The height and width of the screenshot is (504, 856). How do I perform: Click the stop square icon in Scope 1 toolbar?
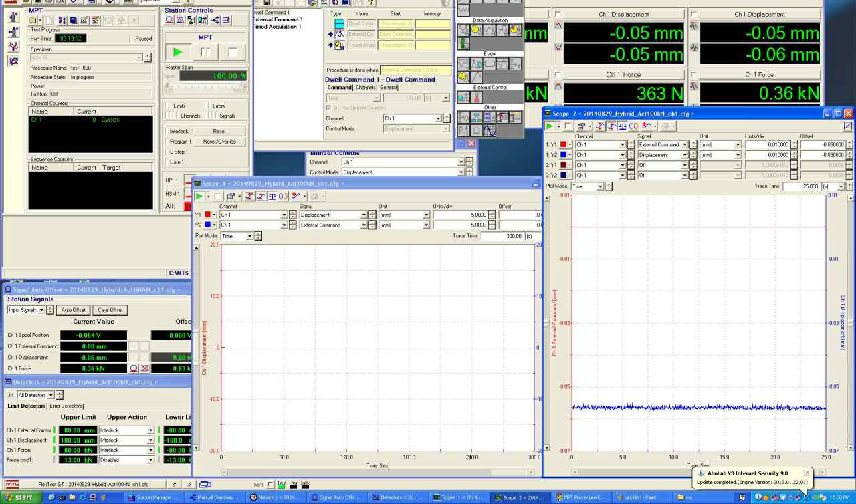tap(217, 196)
